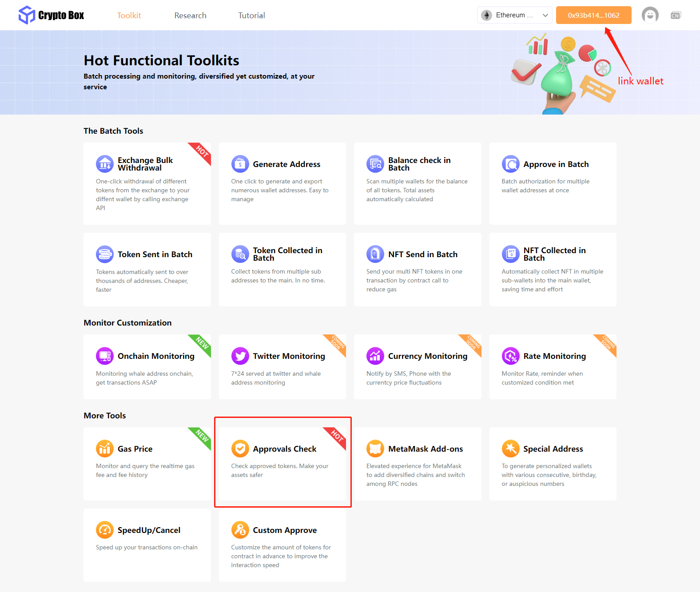Image resolution: width=700 pixels, height=592 pixels.
Task: Open the Custom Approve tool card
Action: tap(282, 545)
